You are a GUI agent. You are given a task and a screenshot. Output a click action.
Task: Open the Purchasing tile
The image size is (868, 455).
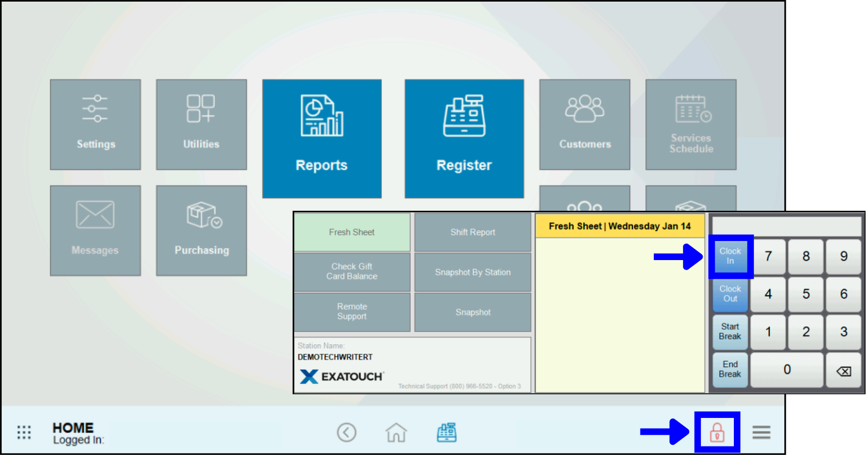[201, 230]
